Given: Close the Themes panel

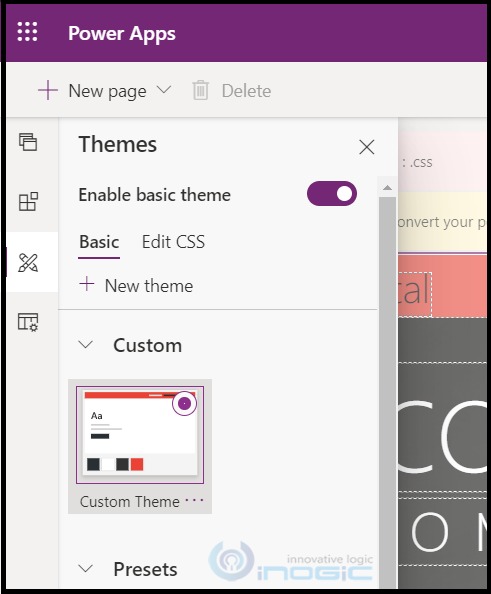Looking at the screenshot, I should coord(366,147).
